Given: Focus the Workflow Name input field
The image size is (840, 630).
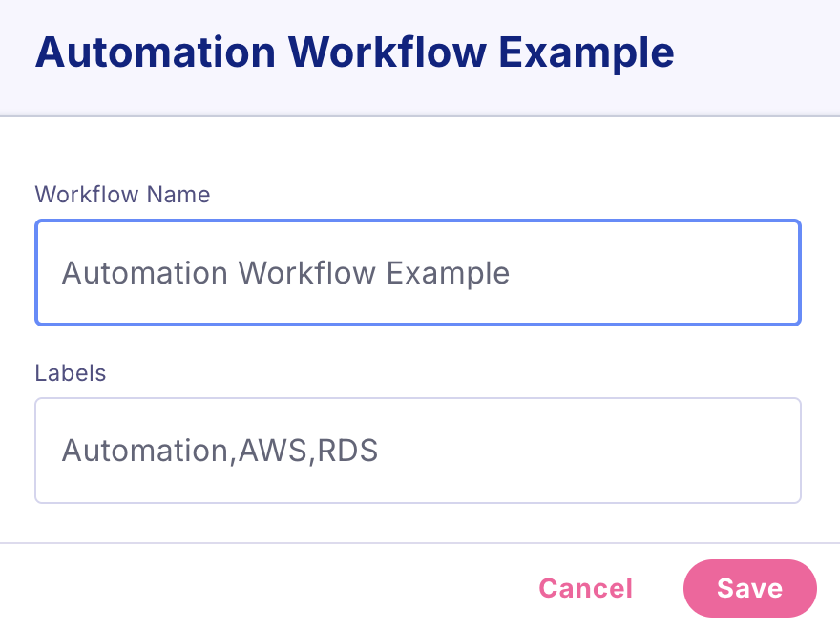Looking at the screenshot, I should tap(417, 273).
